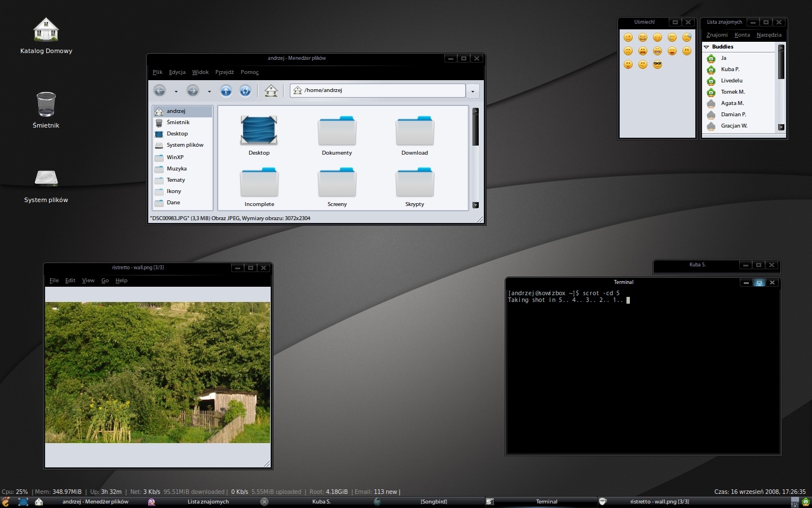The image size is (812, 508).
Task: Open the File menu in ristretto
Action: point(54,281)
